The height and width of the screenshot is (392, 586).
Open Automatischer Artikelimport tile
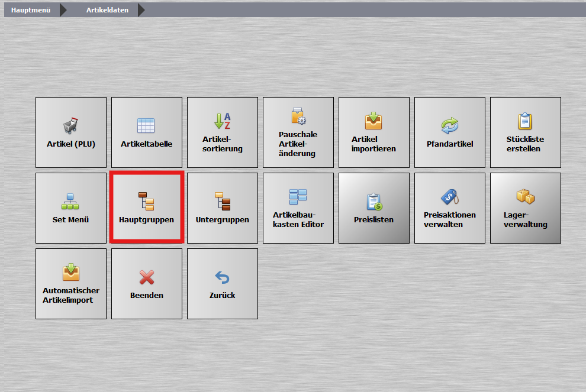pyautogui.click(x=71, y=284)
